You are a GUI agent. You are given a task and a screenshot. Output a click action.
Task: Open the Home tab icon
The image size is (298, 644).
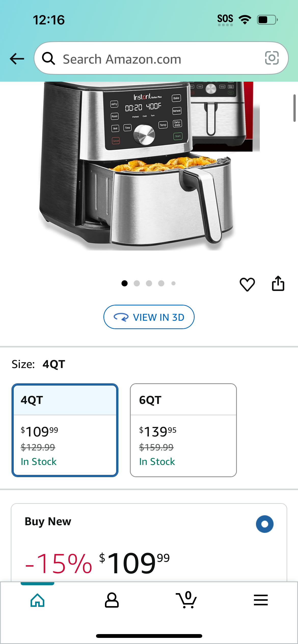click(x=37, y=600)
